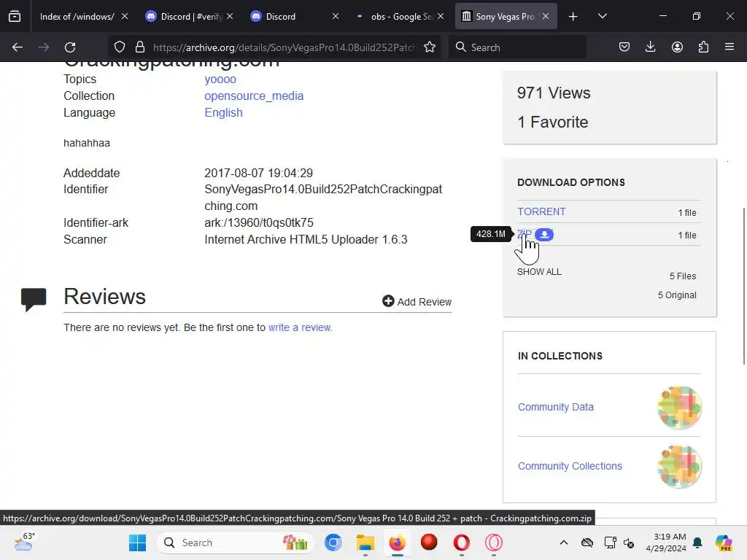Click the address bar URL
747x560 pixels.
point(284,47)
